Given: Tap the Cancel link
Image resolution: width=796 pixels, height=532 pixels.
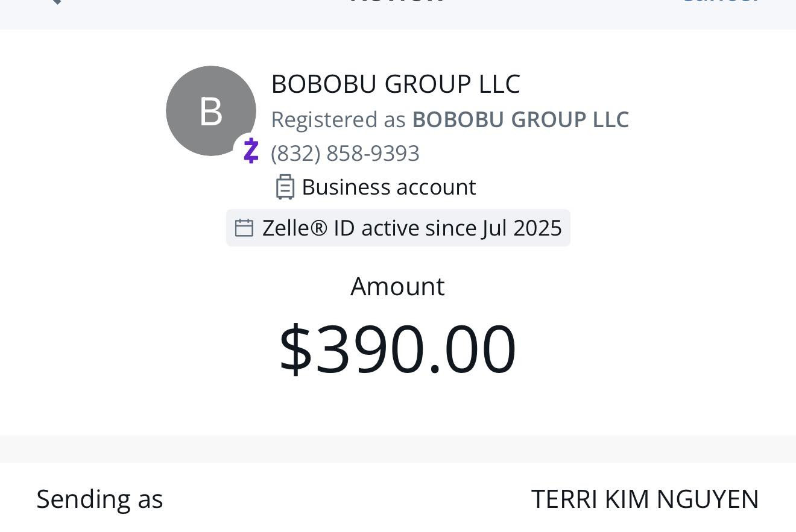Looking at the screenshot, I should pos(719,2).
